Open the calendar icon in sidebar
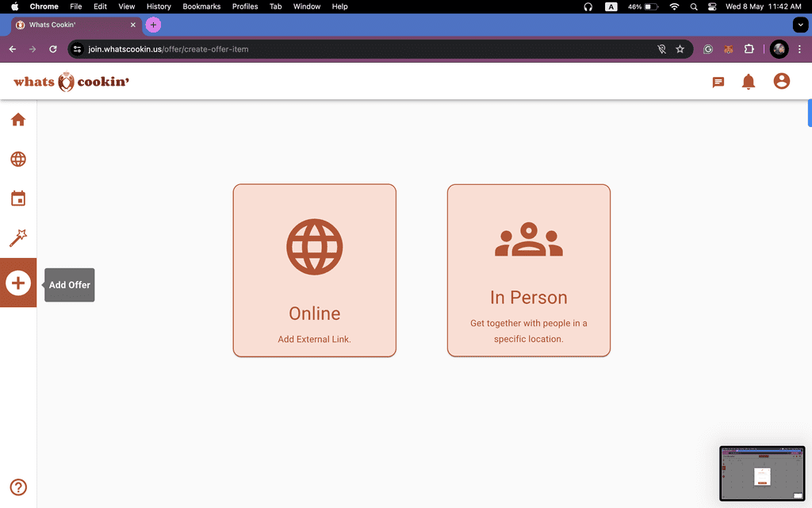812x508 pixels. coord(18,198)
